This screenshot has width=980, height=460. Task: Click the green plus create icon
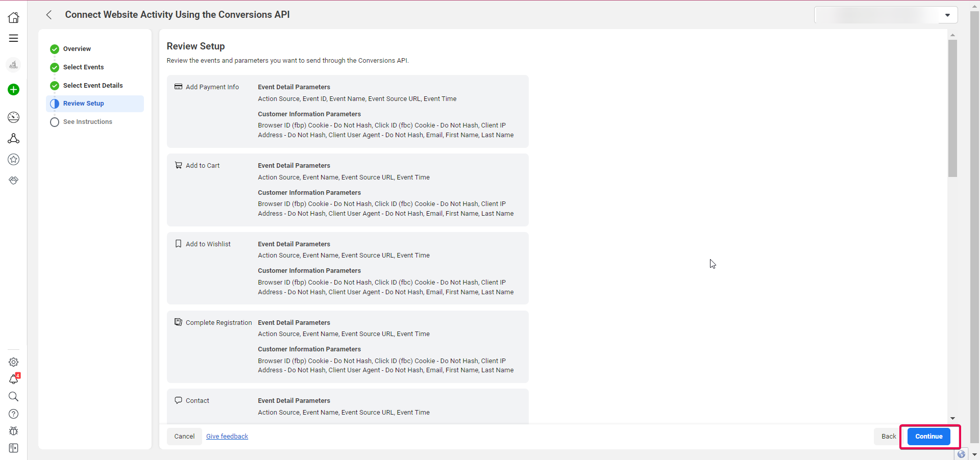[x=14, y=90]
